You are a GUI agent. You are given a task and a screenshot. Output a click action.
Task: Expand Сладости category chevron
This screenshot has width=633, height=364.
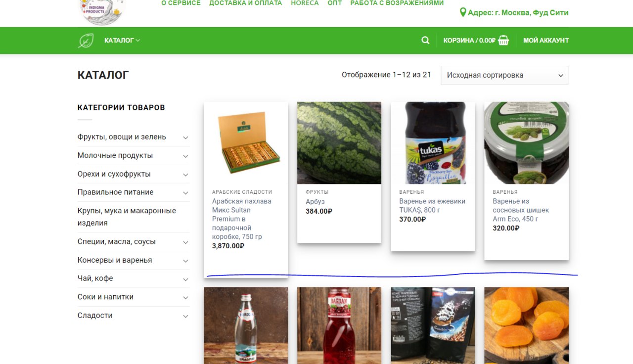click(x=185, y=316)
